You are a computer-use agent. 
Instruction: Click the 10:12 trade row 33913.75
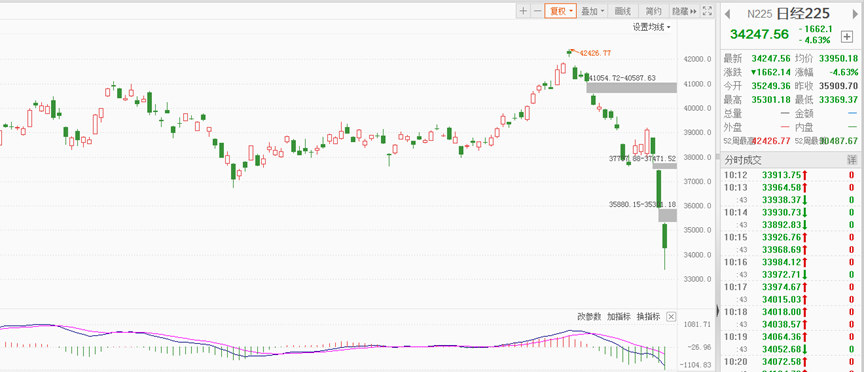[x=790, y=175]
